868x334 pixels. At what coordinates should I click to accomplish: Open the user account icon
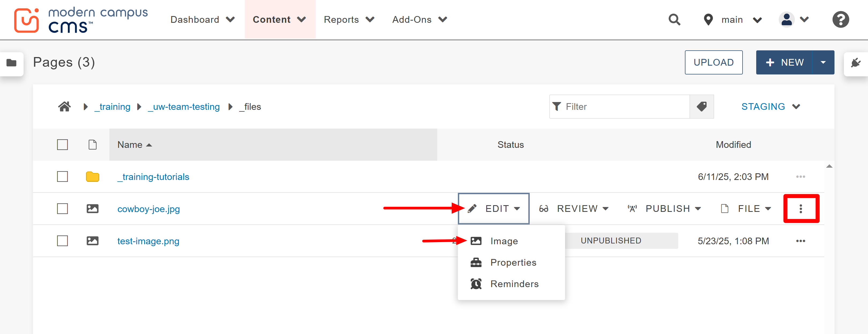click(787, 20)
